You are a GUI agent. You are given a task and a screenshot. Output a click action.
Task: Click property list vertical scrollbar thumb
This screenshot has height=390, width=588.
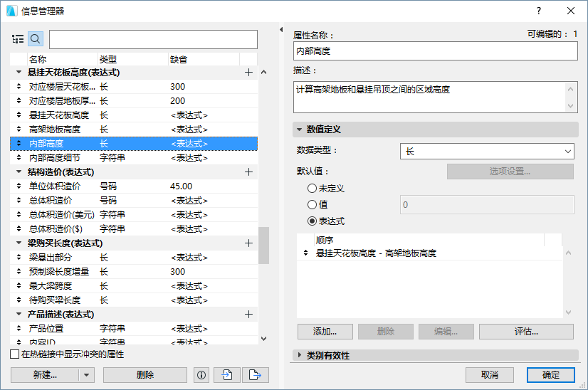tap(264, 246)
